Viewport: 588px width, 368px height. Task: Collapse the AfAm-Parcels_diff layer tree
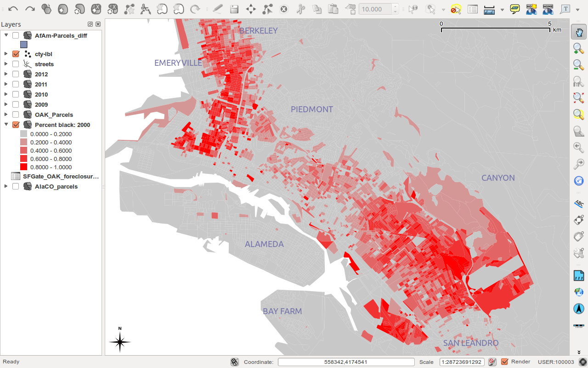tap(6, 35)
